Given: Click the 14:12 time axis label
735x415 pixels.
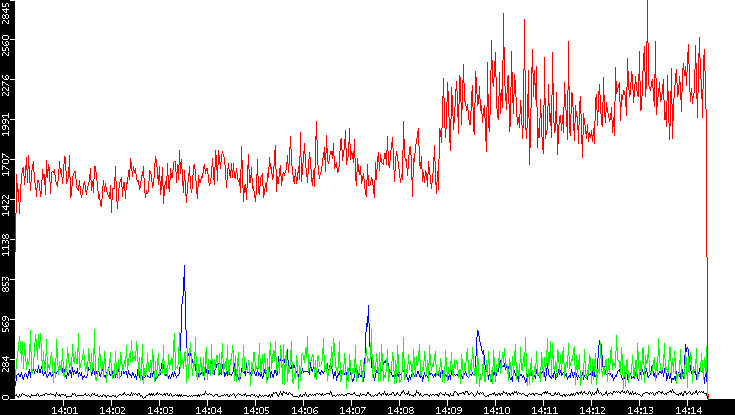Looking at the screenshot, I should pyautogui.click(x=592, y=410).
